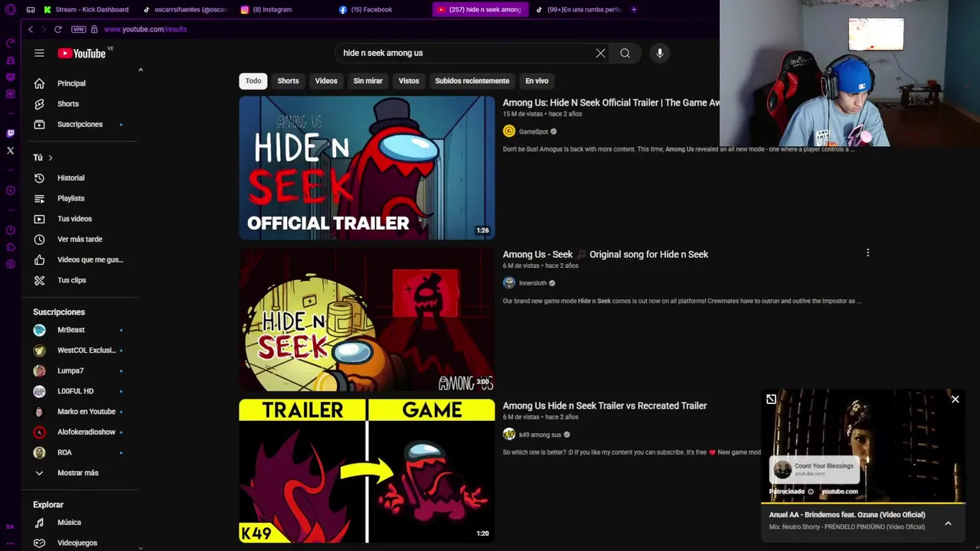Click the padlock site security icon

[x=94, y=29]
